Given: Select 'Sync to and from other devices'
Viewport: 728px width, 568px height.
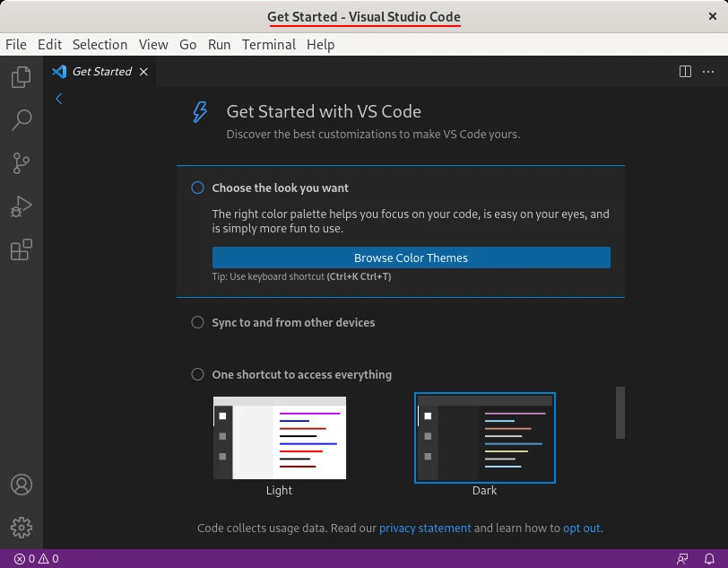Looking at the screenshot, I should (293, 322).
